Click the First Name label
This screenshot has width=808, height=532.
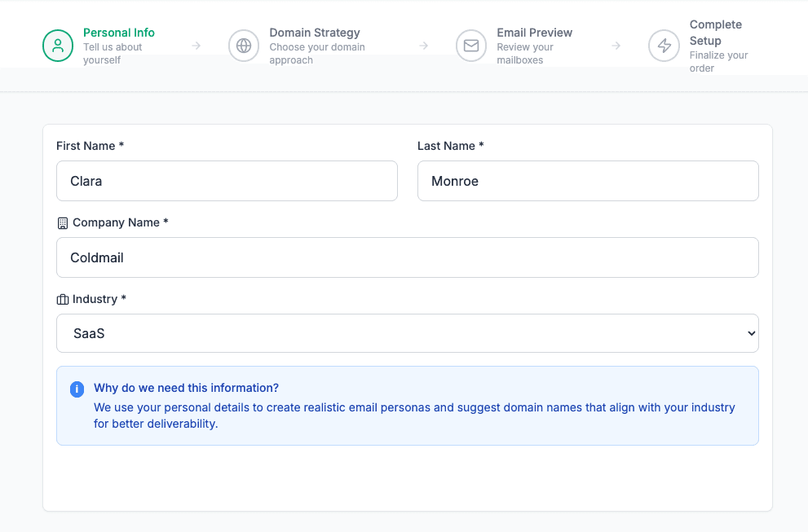[x=90, y=146]
